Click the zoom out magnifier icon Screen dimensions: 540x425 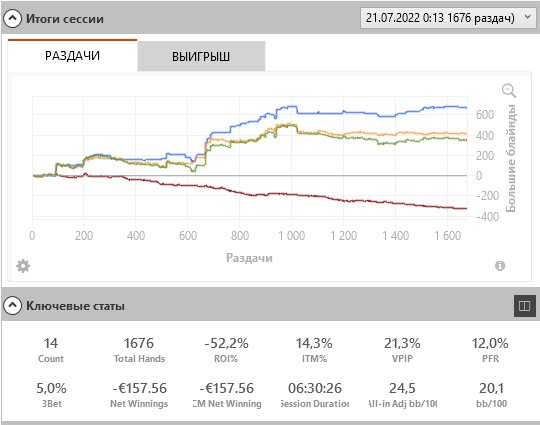coord(509,91)
